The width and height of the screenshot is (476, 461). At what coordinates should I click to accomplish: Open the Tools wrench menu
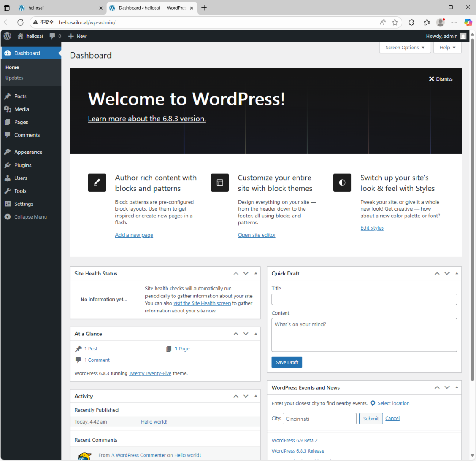(20, 191)
